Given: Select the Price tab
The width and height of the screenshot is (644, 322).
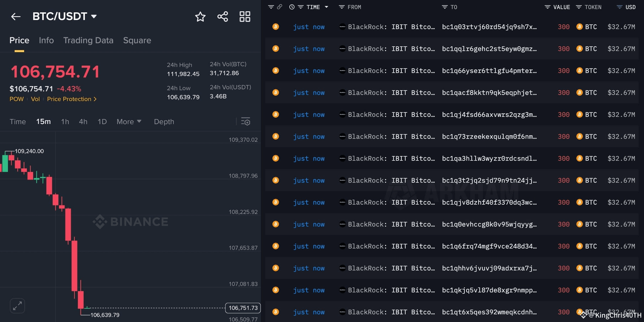Looking at the screenshot, I should (x=19, y=40).
